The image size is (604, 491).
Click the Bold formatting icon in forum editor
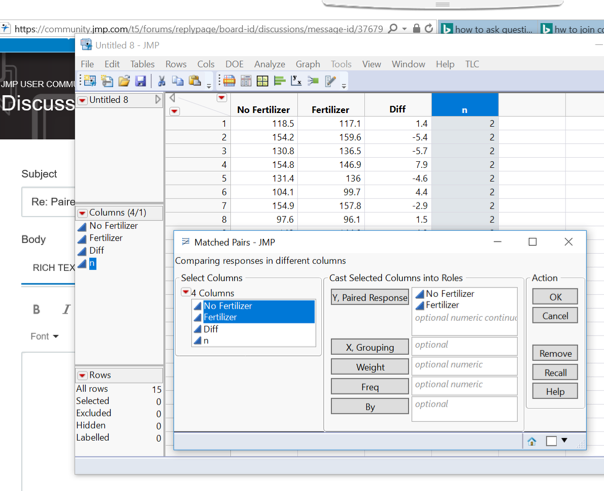pyautogui.click(x=36, y=309)
